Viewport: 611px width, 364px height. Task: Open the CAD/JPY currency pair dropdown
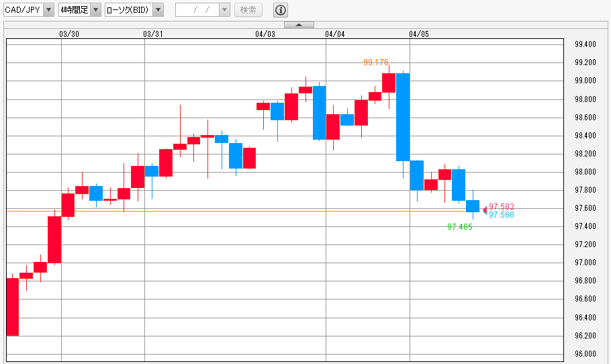point(28,10)
